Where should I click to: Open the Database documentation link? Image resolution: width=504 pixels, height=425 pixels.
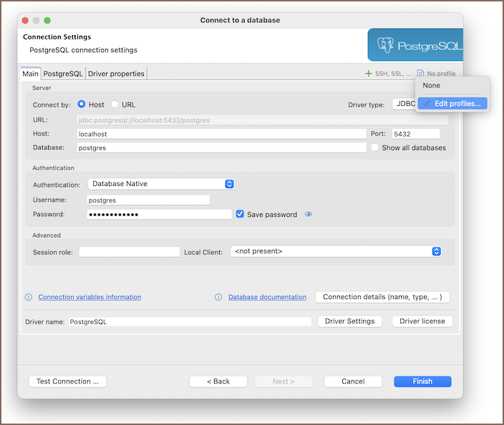coord(267,297)
